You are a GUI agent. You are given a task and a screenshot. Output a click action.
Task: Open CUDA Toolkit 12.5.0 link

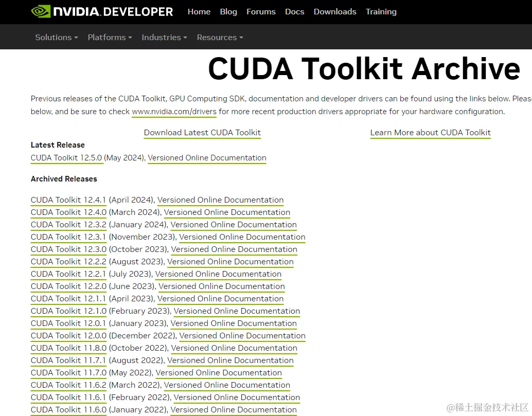click(66, 158)
